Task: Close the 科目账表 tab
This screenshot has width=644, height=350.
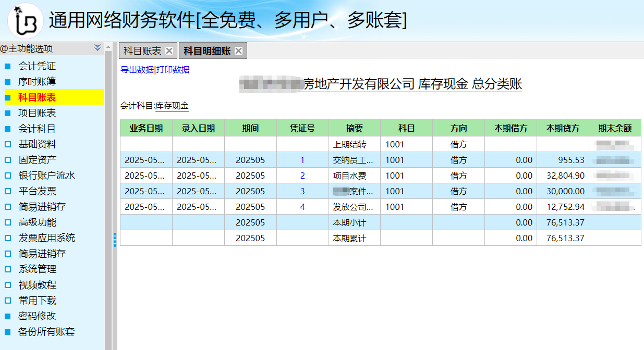Action: click(x=169, y=51)
